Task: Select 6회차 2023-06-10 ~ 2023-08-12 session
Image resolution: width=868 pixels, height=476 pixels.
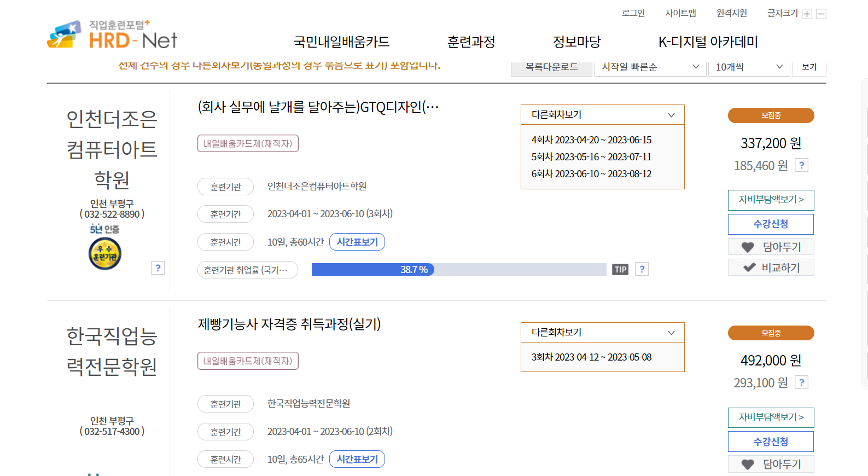Action: click(591, 174)
